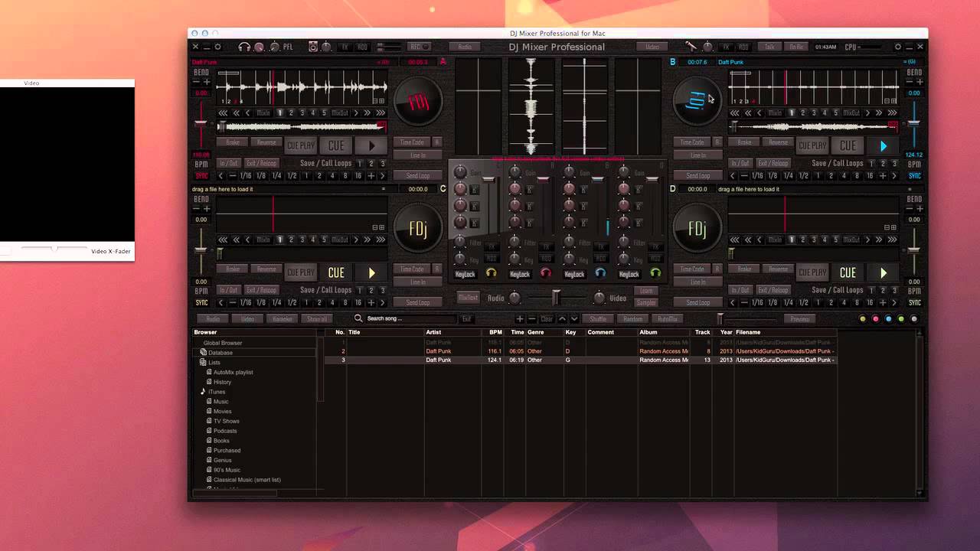
Task: Click deck A rewind triple-arrow button
Action: 224,112
